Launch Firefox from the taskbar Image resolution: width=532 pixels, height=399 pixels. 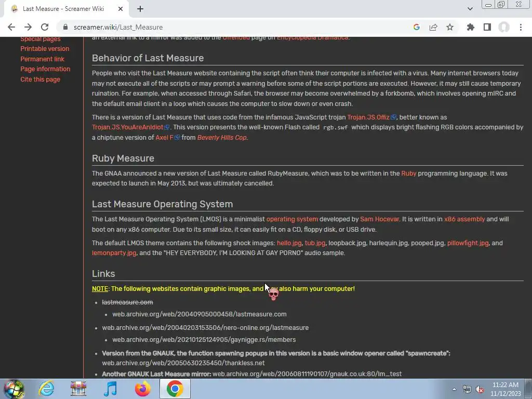(x=142, y=389)
